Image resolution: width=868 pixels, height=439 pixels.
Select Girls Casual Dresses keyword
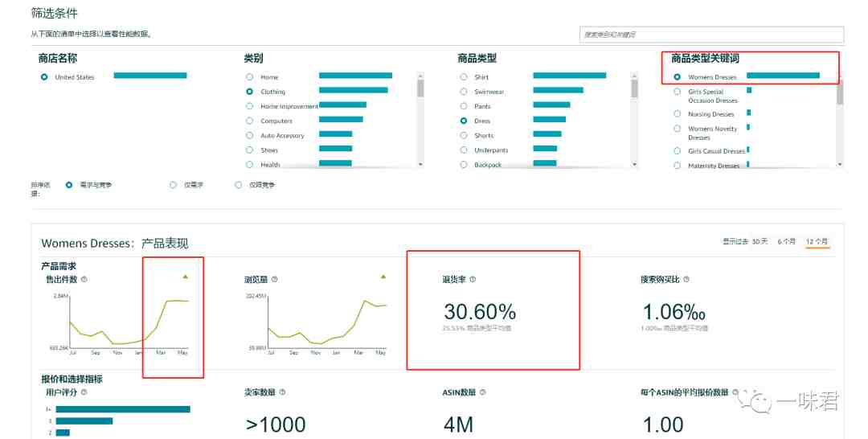click(677, 150)
